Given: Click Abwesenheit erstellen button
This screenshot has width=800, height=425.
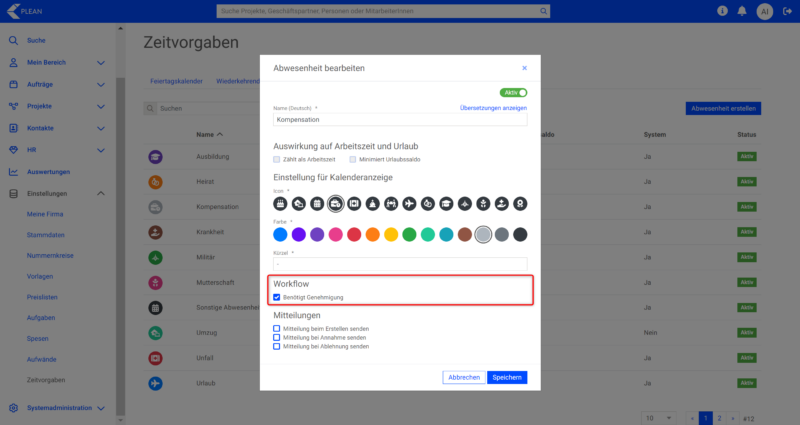Looking at the screenshot, I should pyautogui.click(x=723, y=108).
